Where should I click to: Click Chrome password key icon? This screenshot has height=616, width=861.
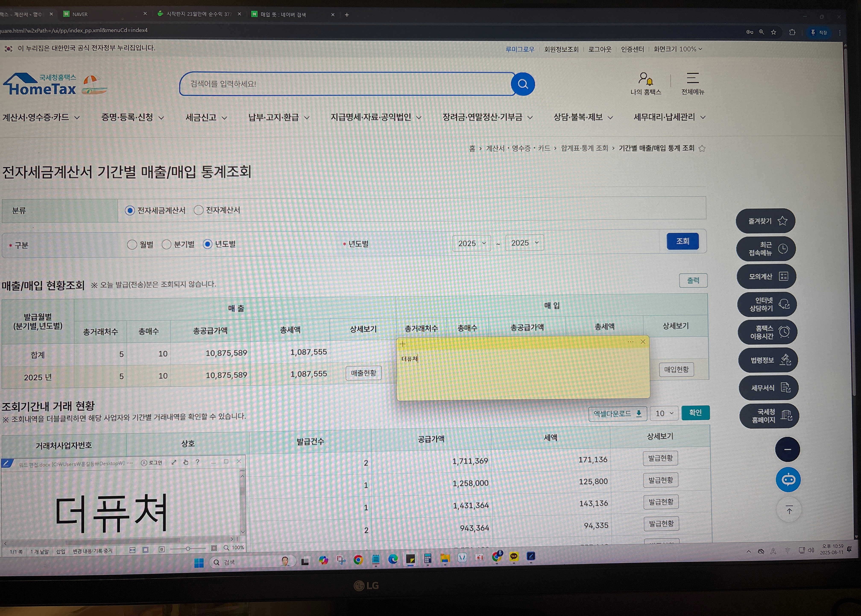click(750, 32)
